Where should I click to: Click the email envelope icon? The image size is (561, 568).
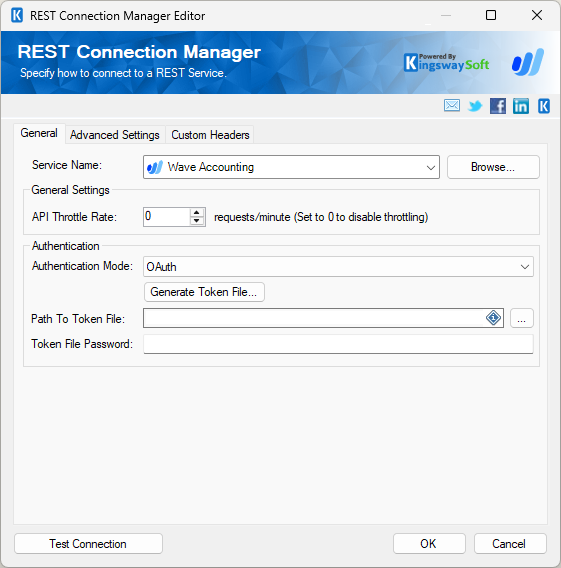coord(452,106)
